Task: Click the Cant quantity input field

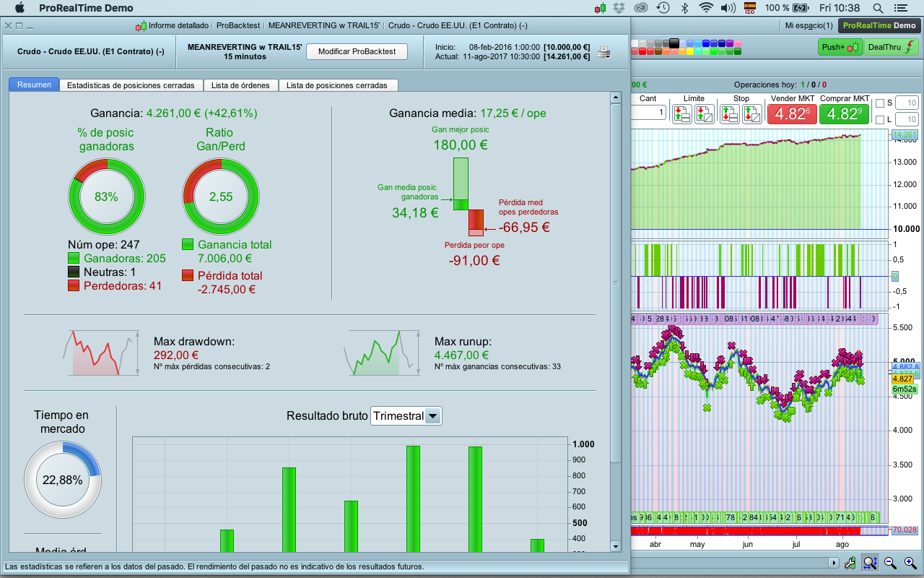Action: coord(648,113)
